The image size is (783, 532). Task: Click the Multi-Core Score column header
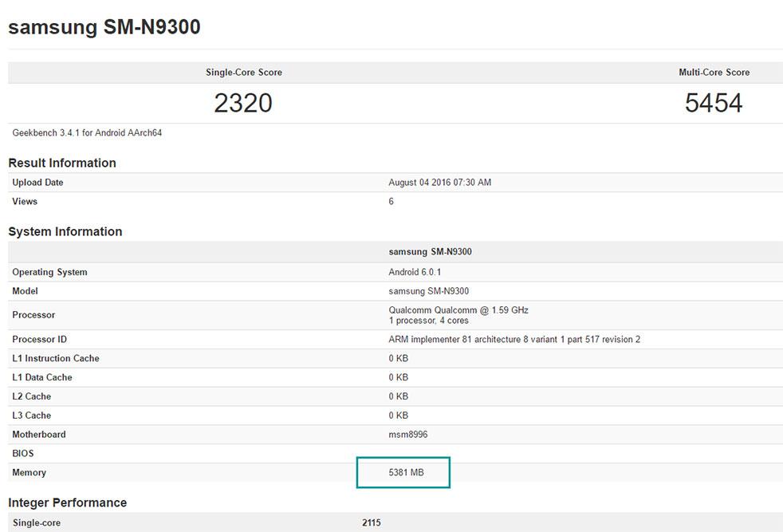tap(714, 73)
